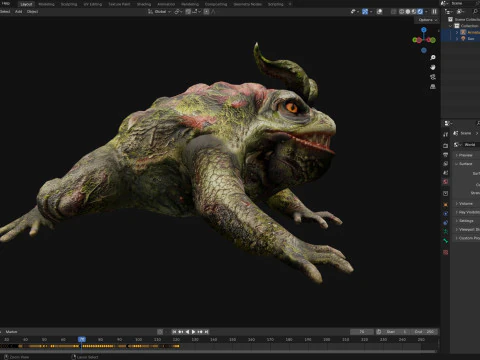Select solid viewport shading
This screenshot has height=360, width=480.
[408, 12]
